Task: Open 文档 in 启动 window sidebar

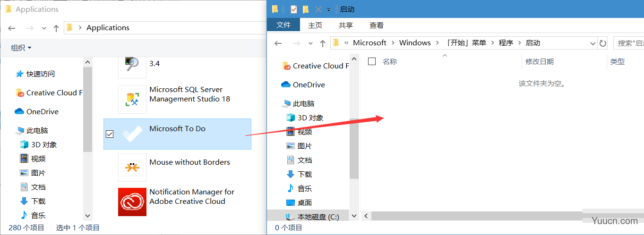Action: [299, 160]
